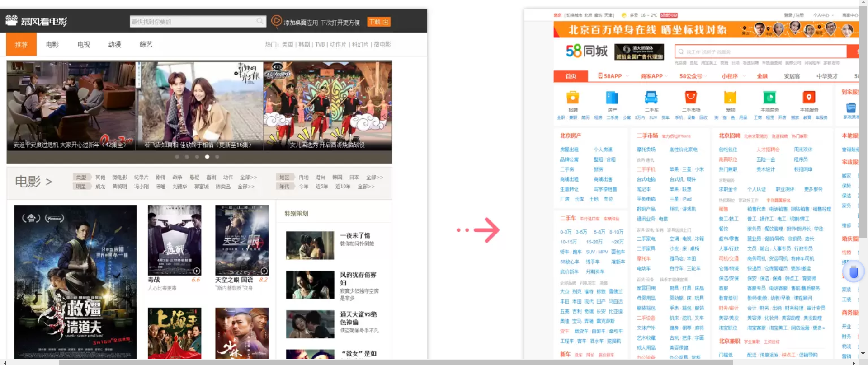Expand 全部>> in the 明星 row
The height and width of the screenshot is (365, 868).
click(246, 186)
